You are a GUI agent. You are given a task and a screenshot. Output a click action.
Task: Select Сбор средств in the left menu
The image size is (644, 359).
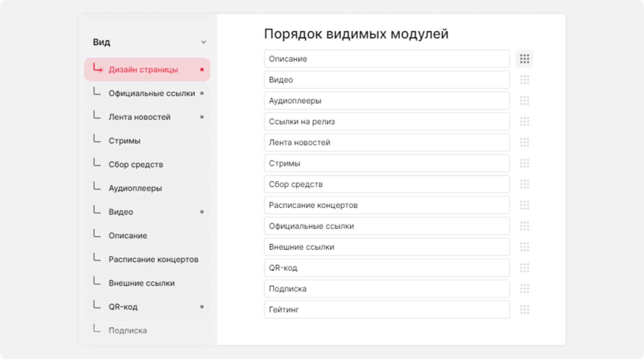pyautogui.click(x=136, y=164)
